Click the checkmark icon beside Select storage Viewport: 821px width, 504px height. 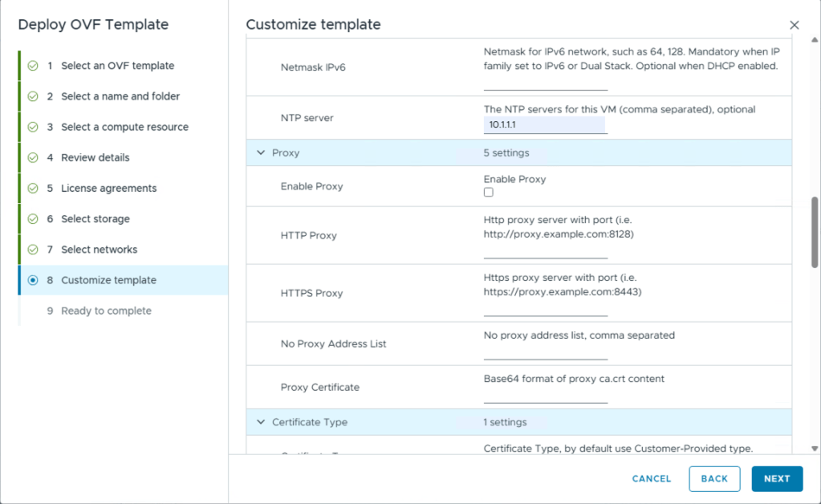coord(33,219)
